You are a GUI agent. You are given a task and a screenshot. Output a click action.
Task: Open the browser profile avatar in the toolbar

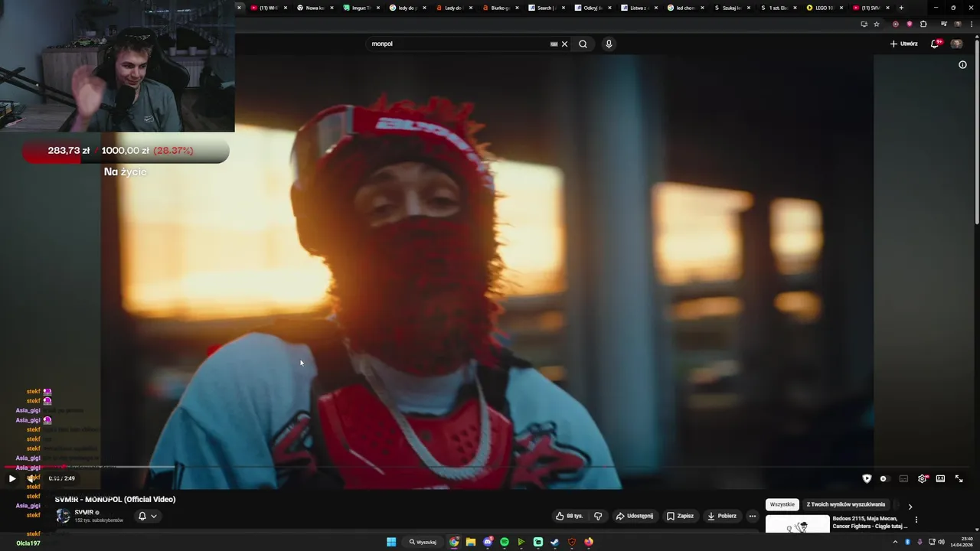coord(957,24)
